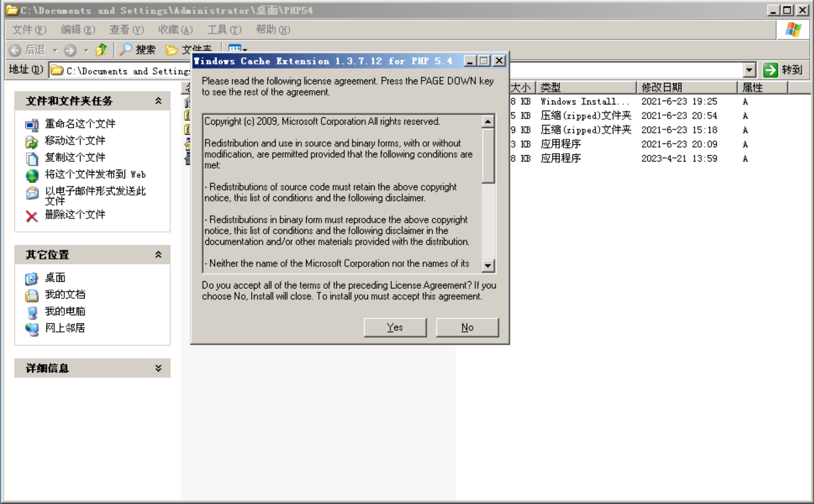Click the Back (后退) arrow icon
The image size is (814, 504).
click(x=15, y=50)
